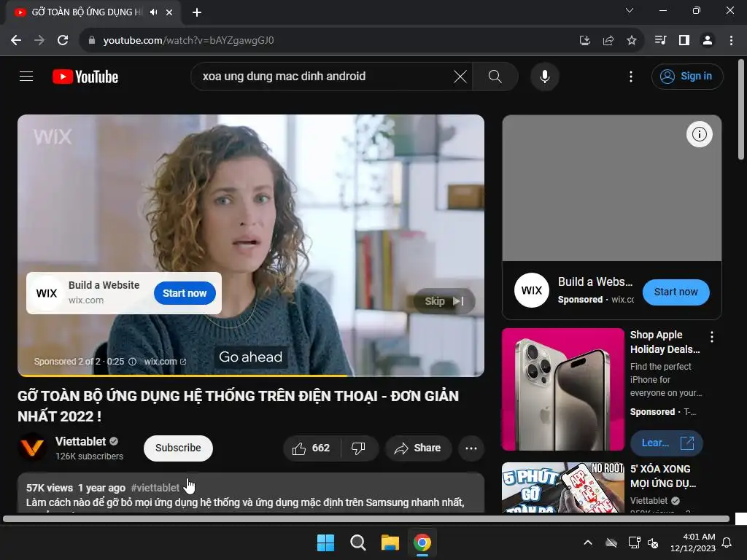Open File Explorer from taskbar
The height and width of the screenshot is (560, 747).
390,542
